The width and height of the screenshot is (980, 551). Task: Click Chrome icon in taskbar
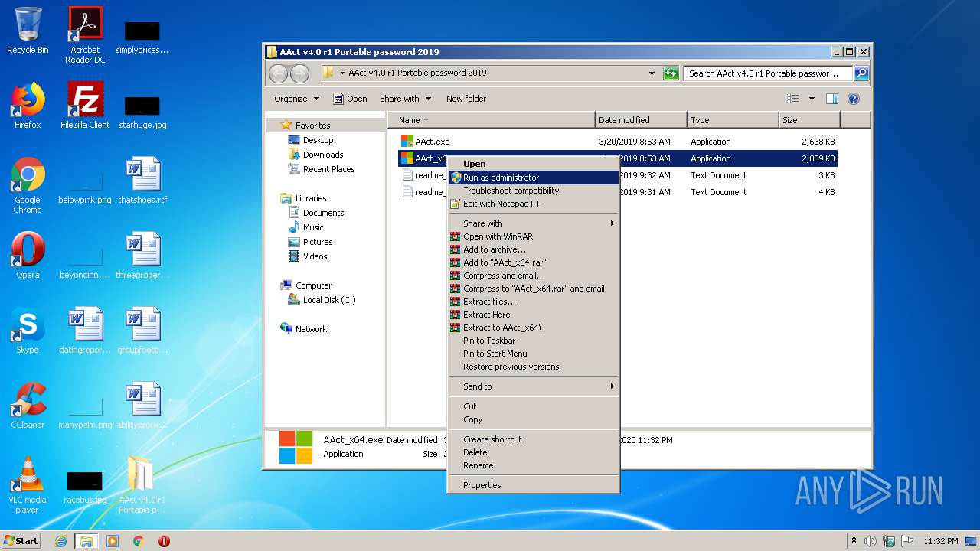point(139,541)
